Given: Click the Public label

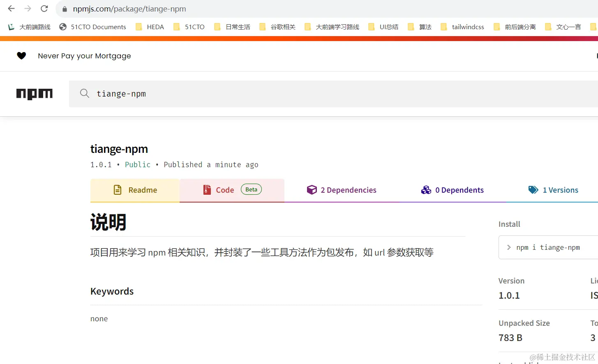Looking at the screenshot, I should [138, 165].
